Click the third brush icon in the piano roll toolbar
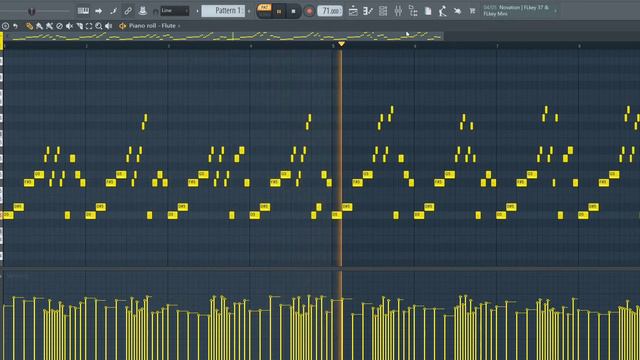Screen dimensions: 640x360 pyautogui.click(x=49, y=26)
